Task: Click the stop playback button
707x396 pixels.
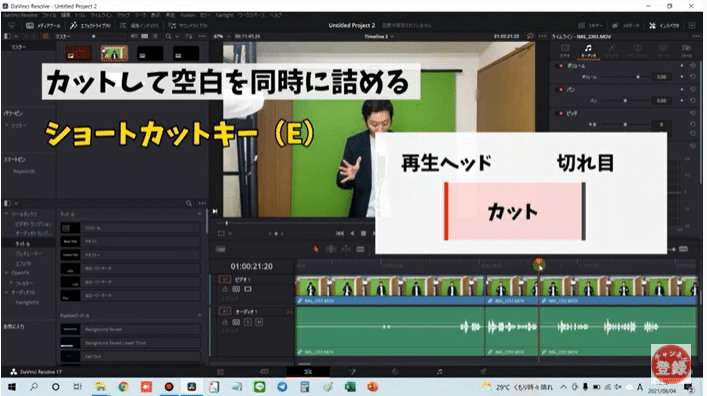Action: pos(363,233)
